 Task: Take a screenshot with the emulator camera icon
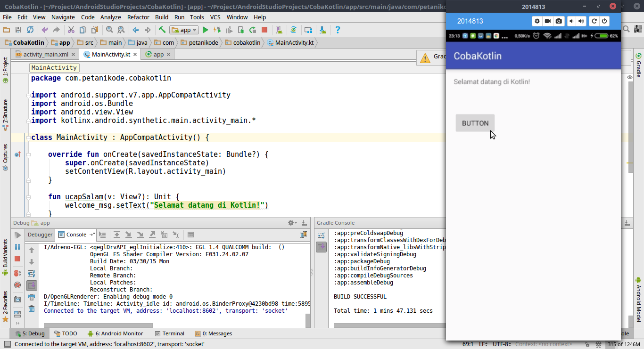click(559, 21)
